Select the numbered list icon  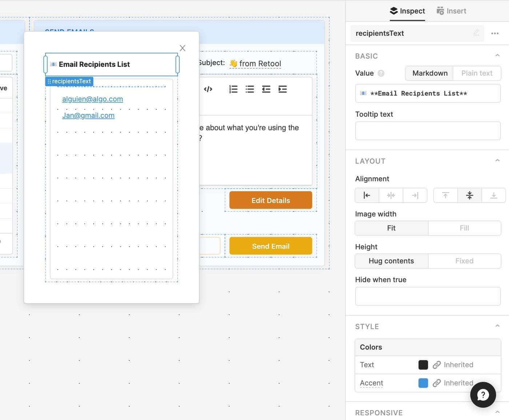click(x=233, y=89)
